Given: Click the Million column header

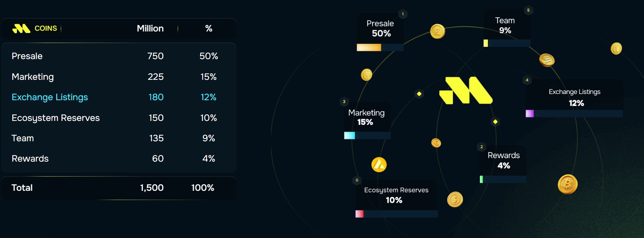Looking at the screenshot, I should click(x=150, y=28).
